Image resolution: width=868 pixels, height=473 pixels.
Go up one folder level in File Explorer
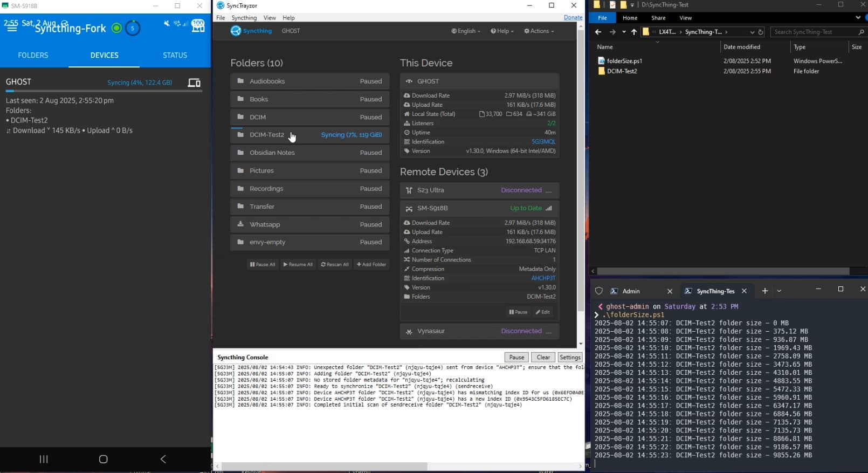(x=634, y=32)
